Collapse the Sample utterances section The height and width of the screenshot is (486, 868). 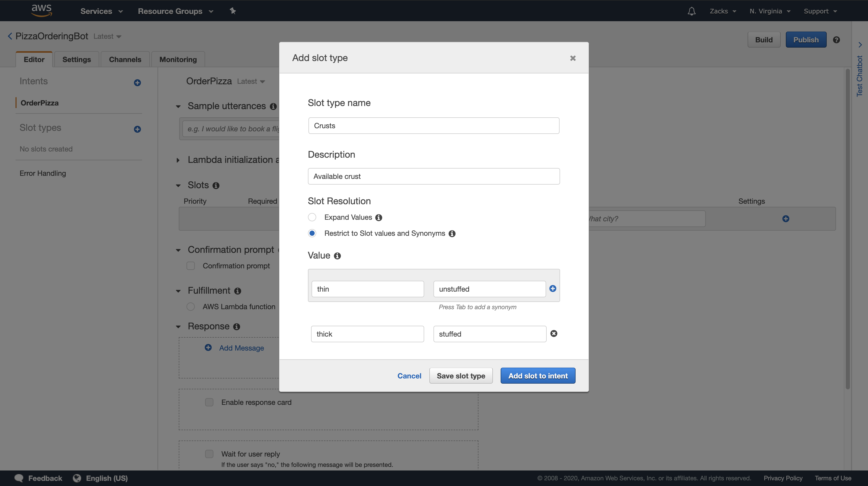pos(178,107)
